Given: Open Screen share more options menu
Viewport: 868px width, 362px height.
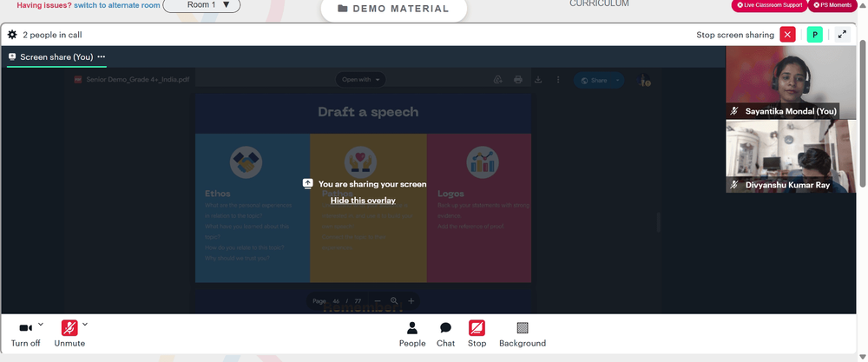Looking at the screenshot, I should 102,56.
